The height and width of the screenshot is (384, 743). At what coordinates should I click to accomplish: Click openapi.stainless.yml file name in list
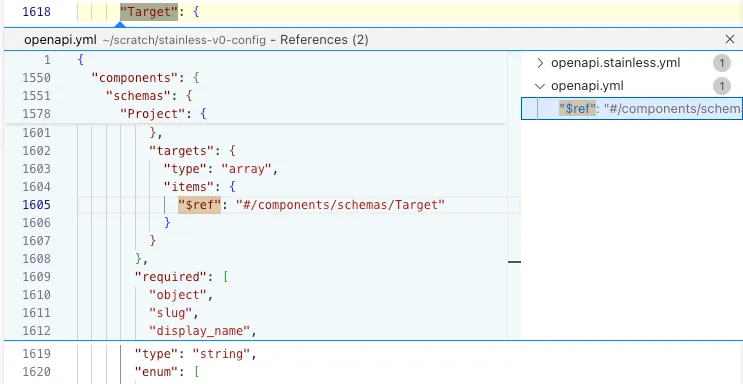(616, 63)
